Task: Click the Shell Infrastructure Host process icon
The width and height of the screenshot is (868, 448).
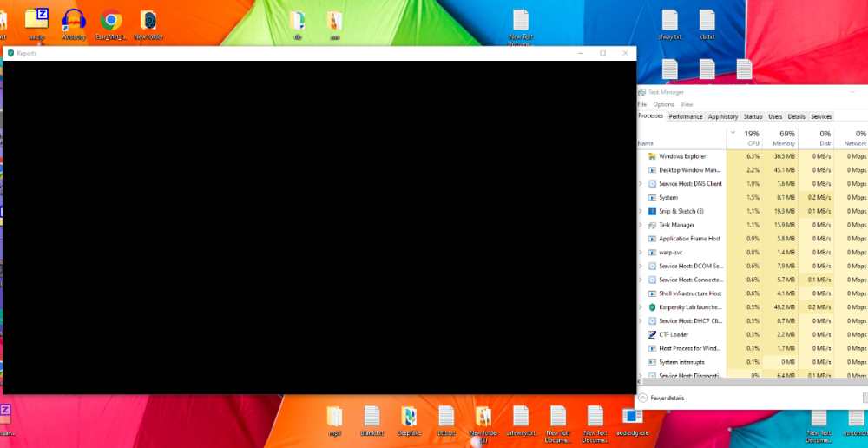Action: (652, 293)
